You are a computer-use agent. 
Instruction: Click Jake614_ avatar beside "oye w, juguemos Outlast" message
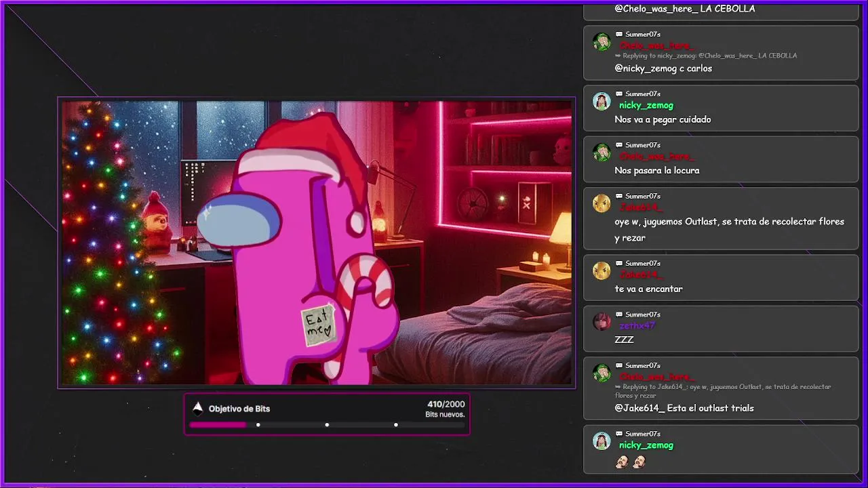(x=601, y=203)
